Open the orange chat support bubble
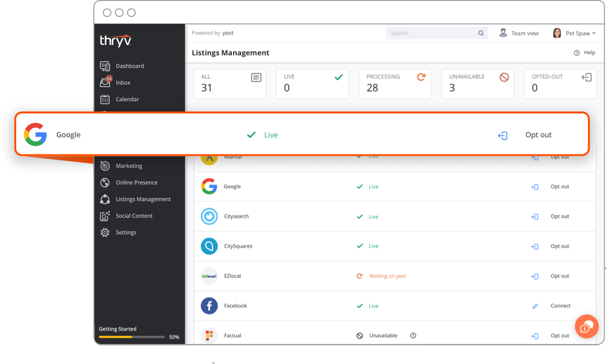Image resolution: width=607 pixels, height=364 pixels. 587,327
